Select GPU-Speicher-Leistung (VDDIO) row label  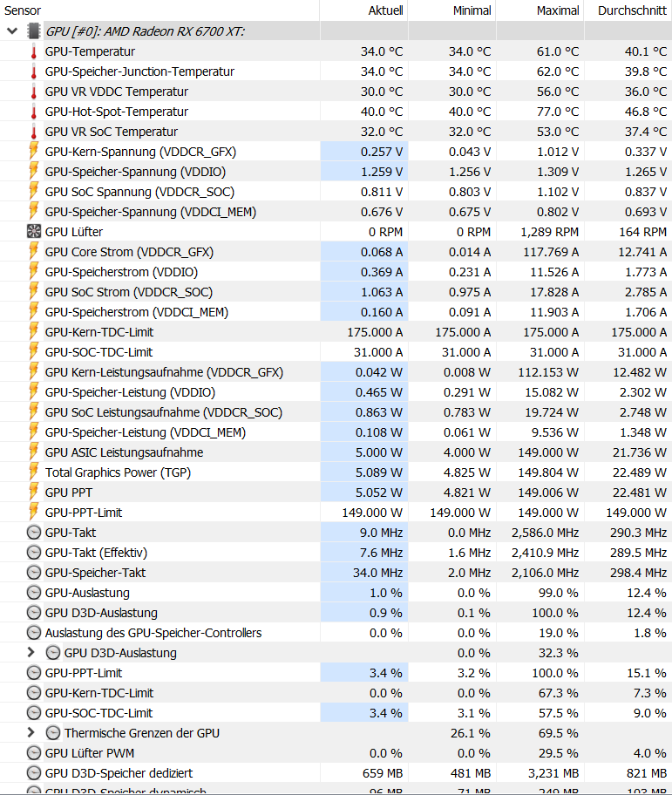coord(130,392)
